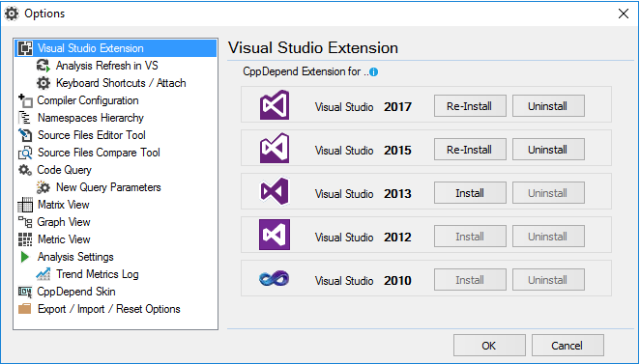Close the Options window
Screen dimensions: 640x364
624,14
